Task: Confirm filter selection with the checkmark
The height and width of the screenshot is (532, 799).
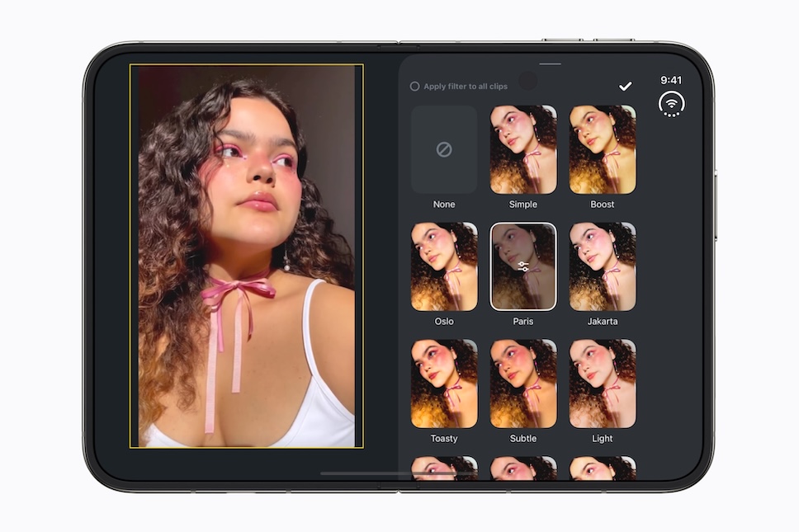Action: pos(625,87)
